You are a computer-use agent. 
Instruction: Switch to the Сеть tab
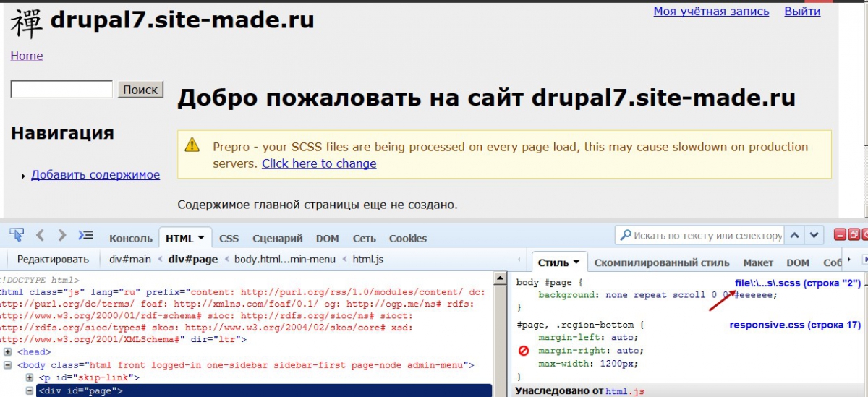tap(365, 238)
